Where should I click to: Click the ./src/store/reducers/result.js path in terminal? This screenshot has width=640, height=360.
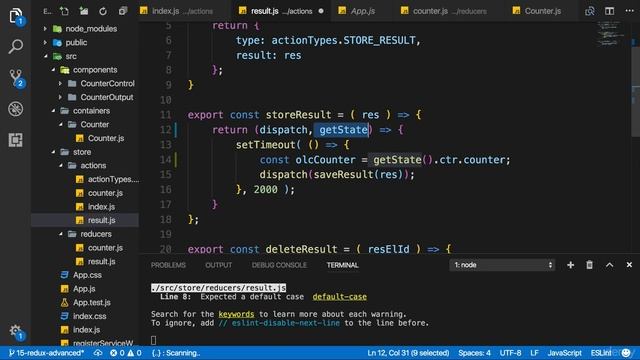pyautogui.click(x=218, y=288)
